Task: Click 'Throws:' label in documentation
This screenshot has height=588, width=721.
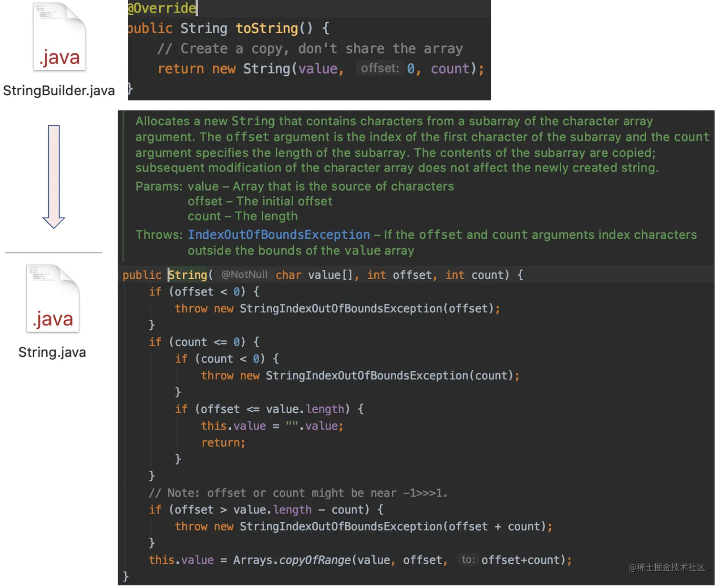Action: point(159,234)
